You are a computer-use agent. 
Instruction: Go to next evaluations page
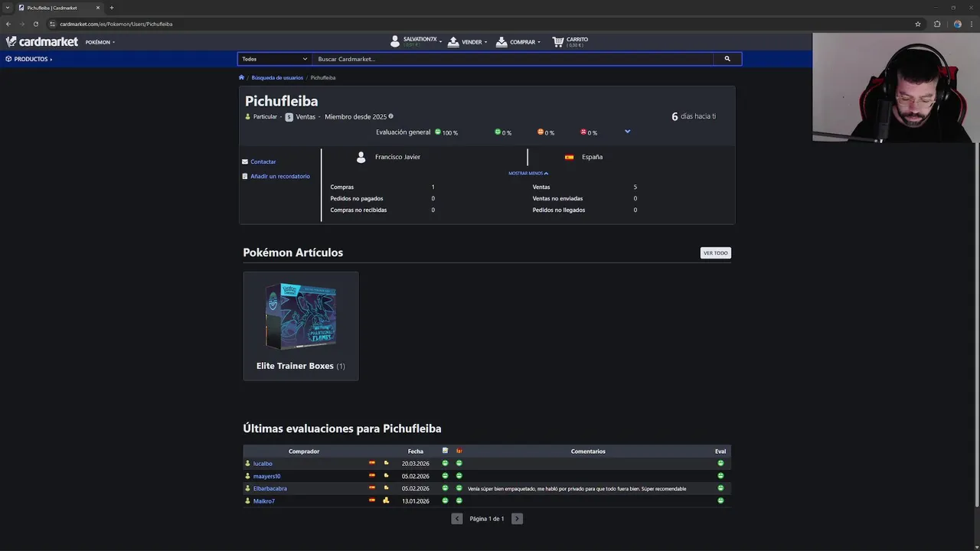[x=517, y=519]
